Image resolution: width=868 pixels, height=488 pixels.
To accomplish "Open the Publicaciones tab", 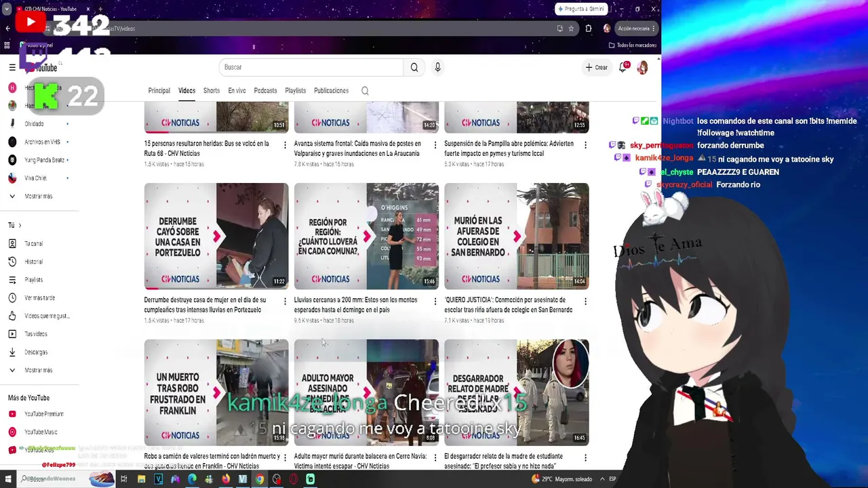I will click(x=331, y=91).
